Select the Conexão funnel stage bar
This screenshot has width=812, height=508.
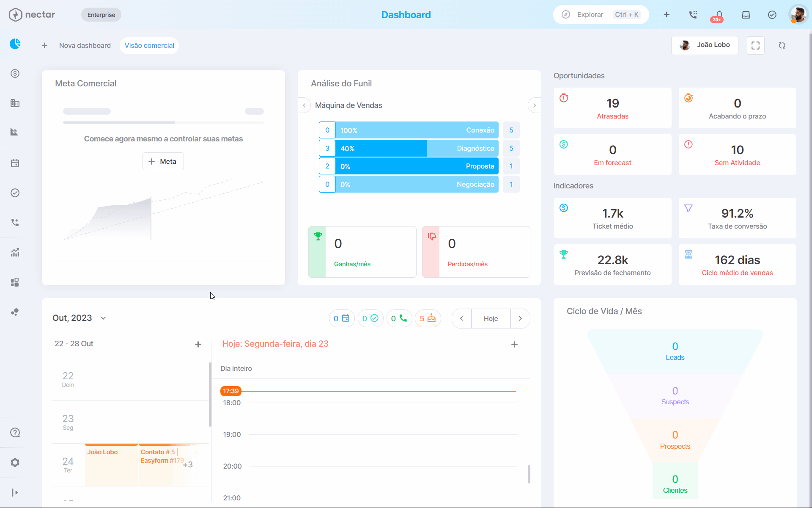coord(417,130)
